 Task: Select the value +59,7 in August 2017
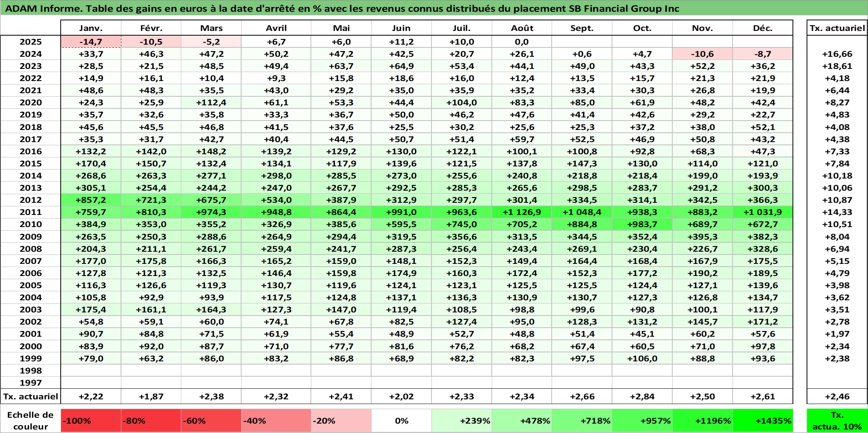[x=522, y=139]
